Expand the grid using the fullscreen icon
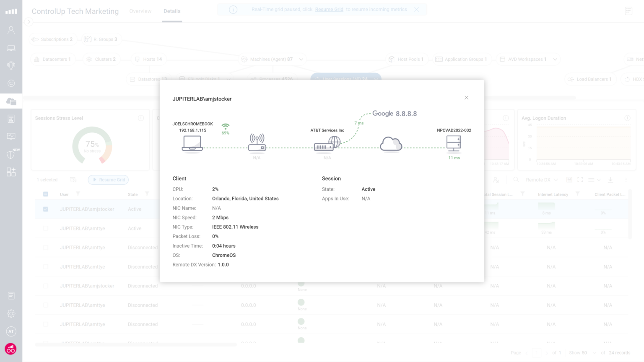The image size is (644, 362). point(580,179)
